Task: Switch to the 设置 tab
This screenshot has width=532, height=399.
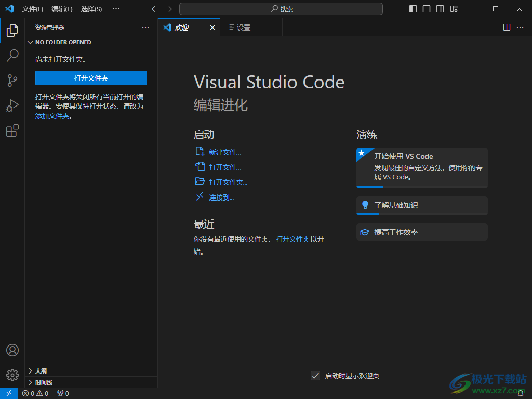Action: pos(251,28)
